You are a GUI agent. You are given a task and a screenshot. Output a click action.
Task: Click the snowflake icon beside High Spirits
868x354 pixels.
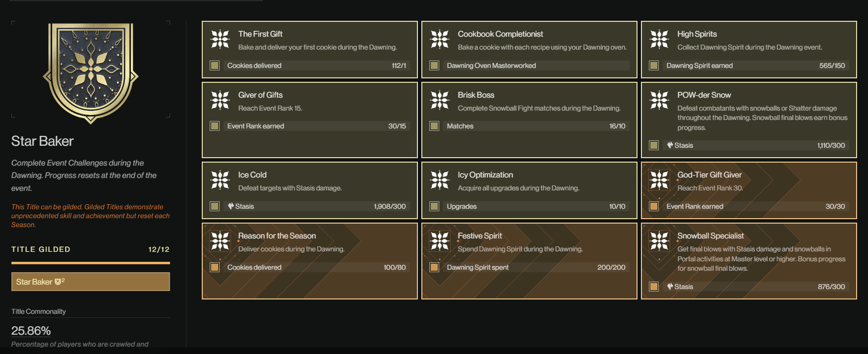[x=659, y=39]
